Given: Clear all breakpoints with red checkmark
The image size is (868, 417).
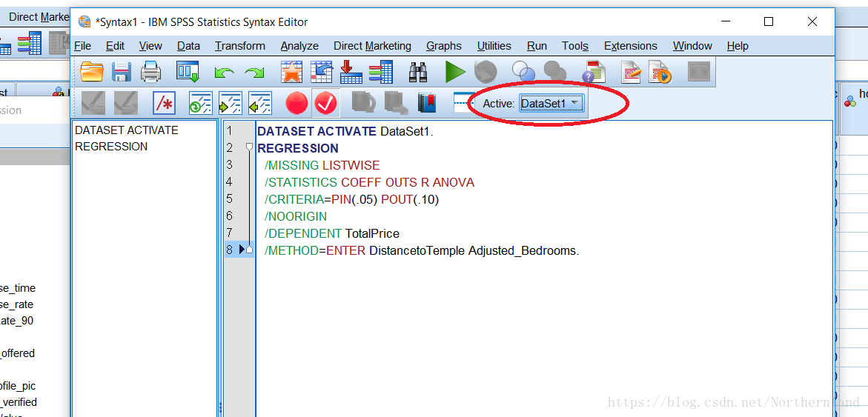Looking at the screenshot, I should [x=325, y=103].
